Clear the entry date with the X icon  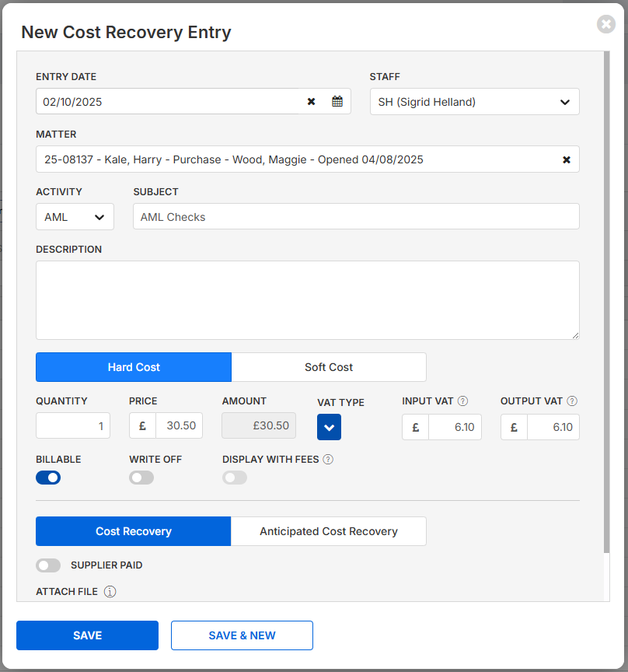[311, 102]
